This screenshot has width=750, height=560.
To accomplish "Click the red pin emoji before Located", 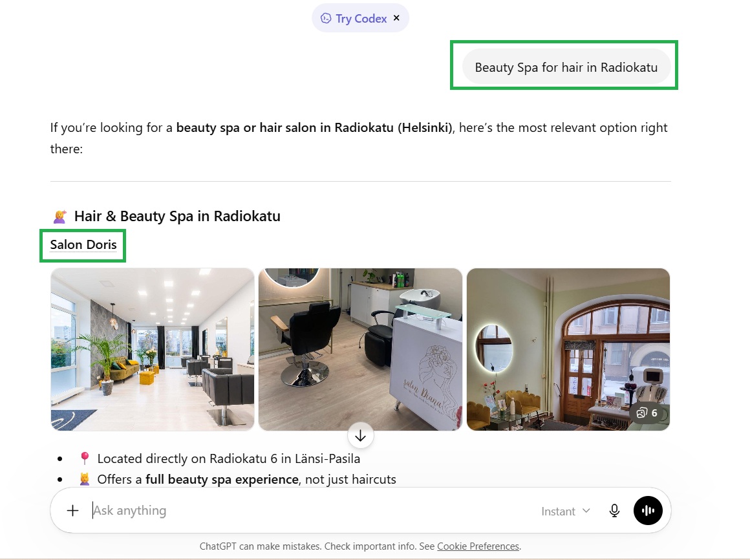I will [85, 458].
